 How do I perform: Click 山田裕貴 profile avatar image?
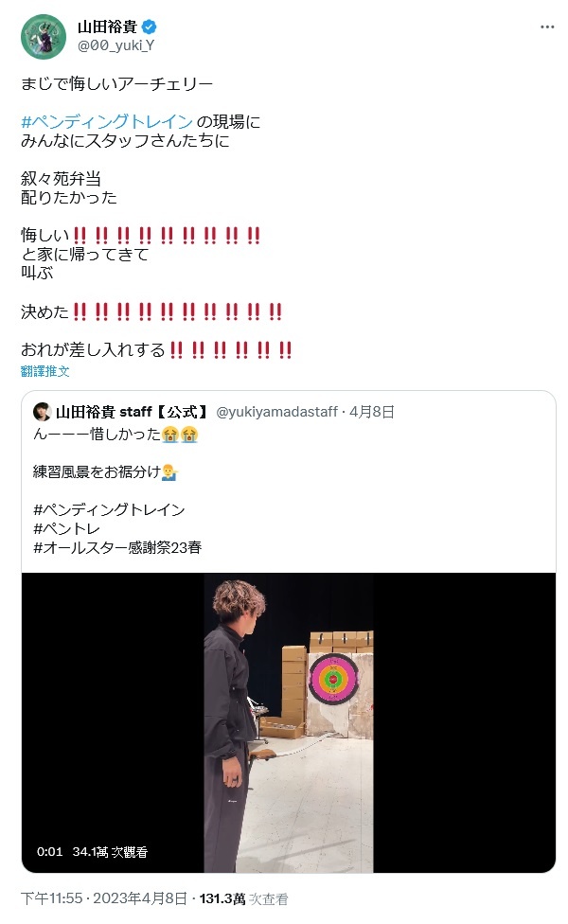click(44, 37)
